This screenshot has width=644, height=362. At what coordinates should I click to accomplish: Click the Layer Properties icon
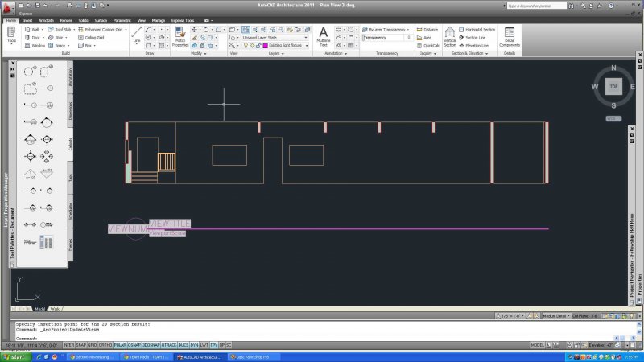(246, 30)
